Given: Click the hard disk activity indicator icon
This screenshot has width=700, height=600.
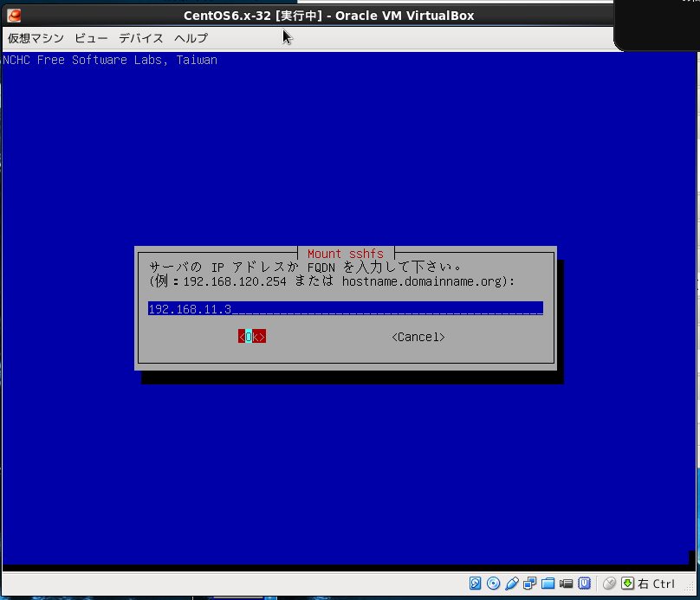Looking at the screenshot, I should tap(476, 584).
